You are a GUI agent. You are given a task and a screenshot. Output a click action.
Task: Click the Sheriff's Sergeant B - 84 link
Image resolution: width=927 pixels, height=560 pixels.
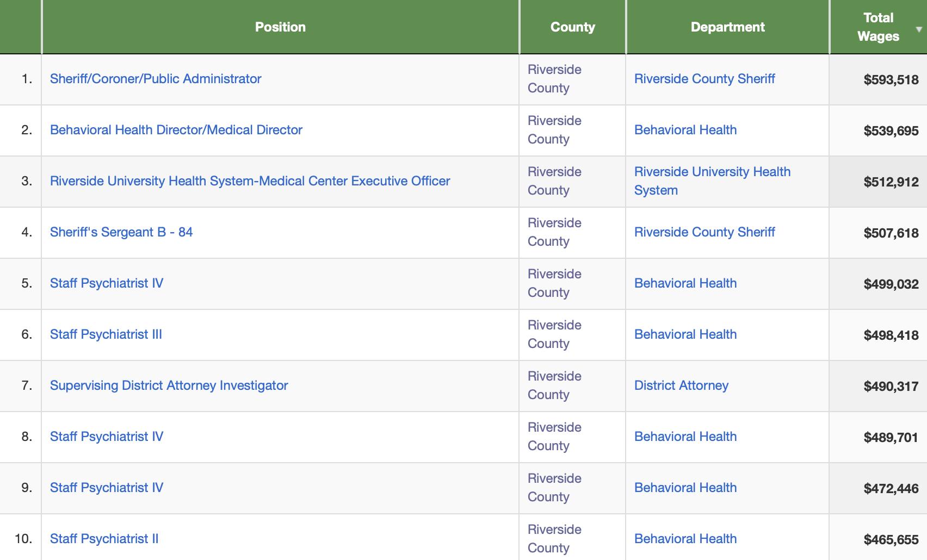coord(121,232)
